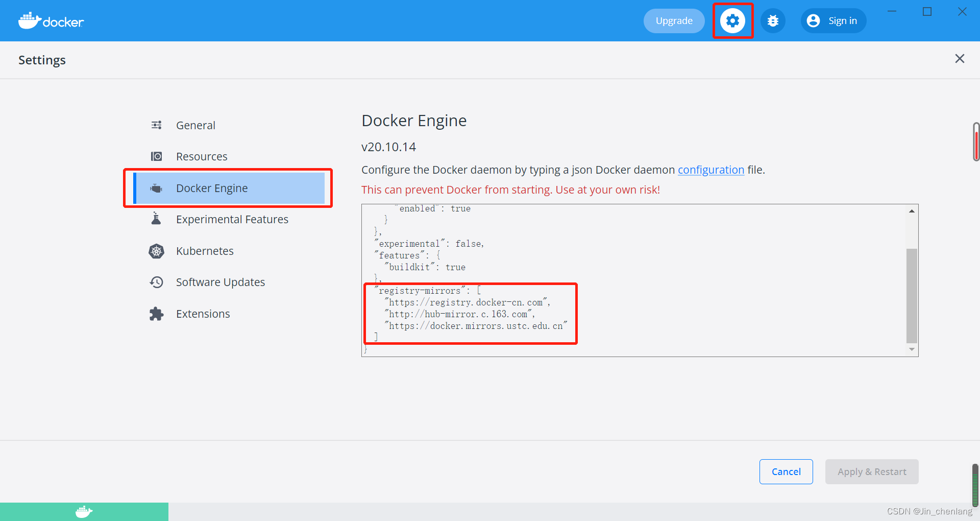Click the Kubernetes wheel icon
The height and width of the screenshot is (521, 980).
click(156, 251)
